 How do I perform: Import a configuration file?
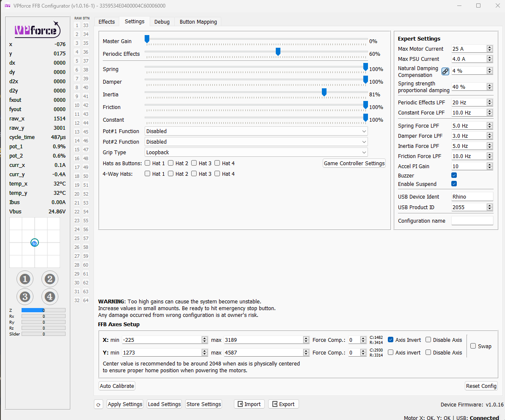tap(249, 404)
